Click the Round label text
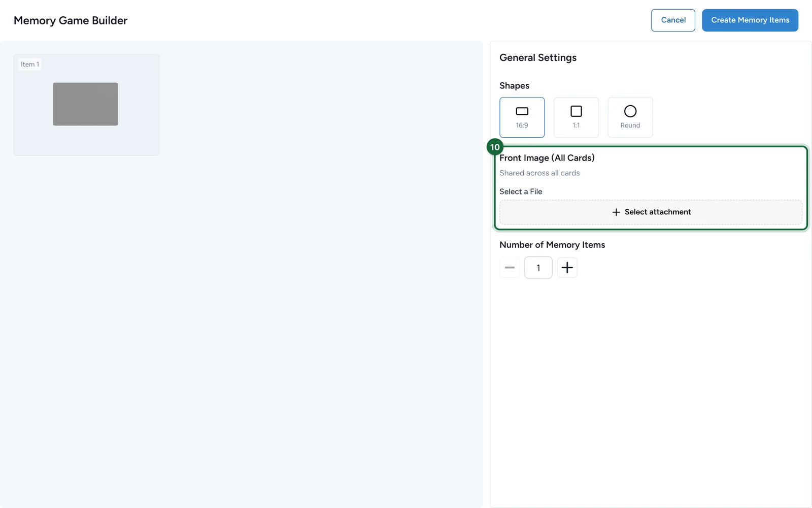The height and width of the screenshot is (508, 812). coord(630,125)
